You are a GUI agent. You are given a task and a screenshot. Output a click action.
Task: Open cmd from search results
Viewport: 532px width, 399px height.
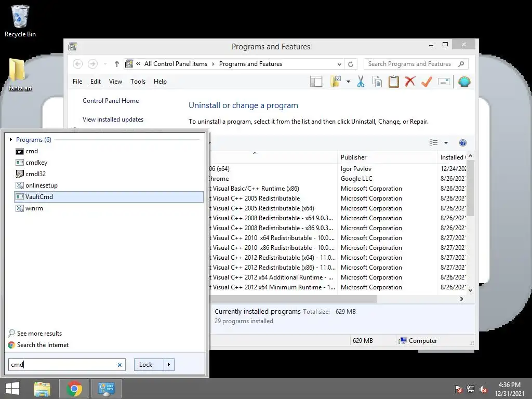[109, 151]
